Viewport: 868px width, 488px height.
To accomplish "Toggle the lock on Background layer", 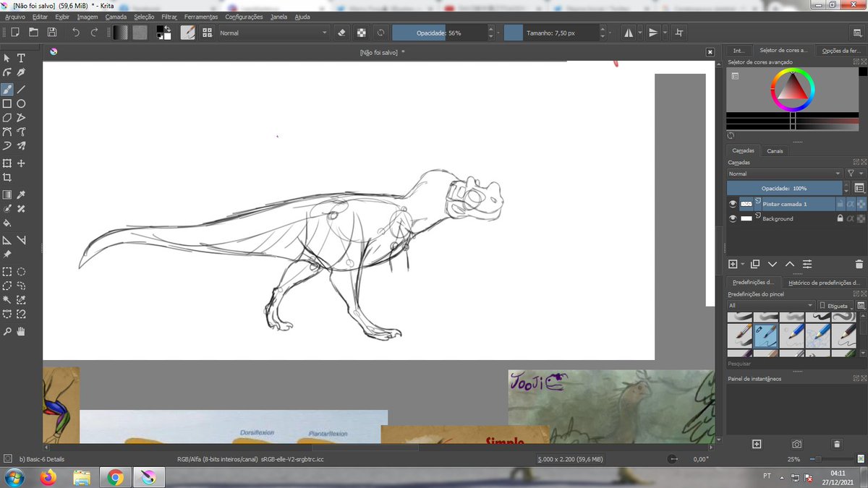I will tap(840, 218).
